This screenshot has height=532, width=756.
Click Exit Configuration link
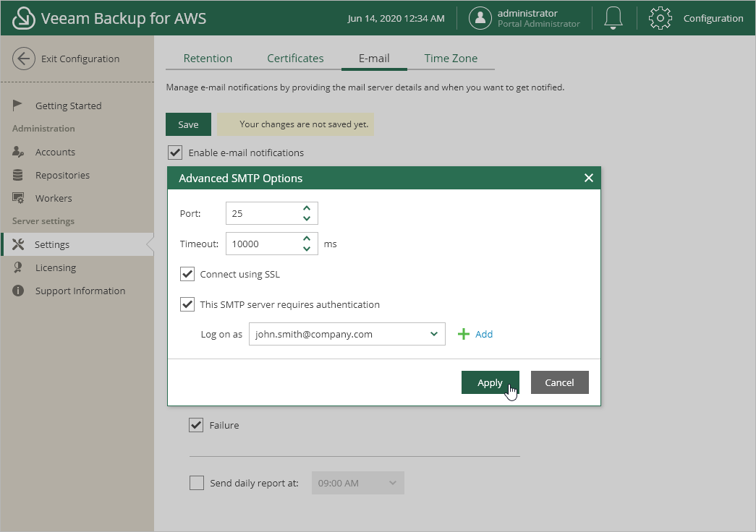(80, 59)
